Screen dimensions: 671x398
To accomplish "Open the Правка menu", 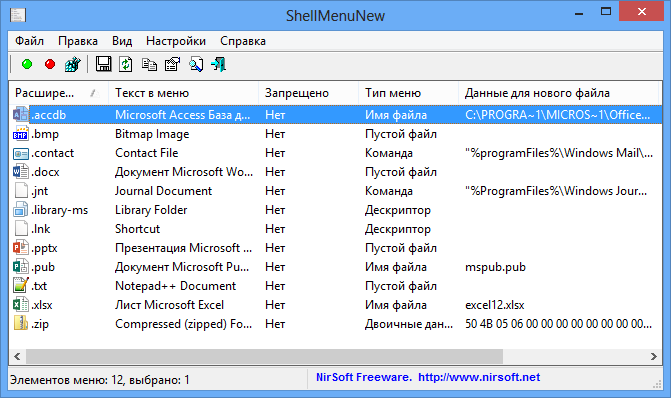I will [78, 41].
